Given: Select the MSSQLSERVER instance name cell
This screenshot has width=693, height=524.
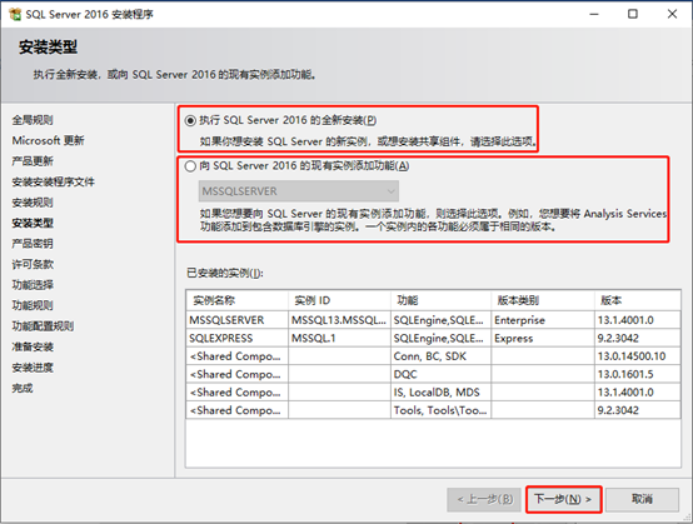Looking at the screenshot, I should tap(237, 320).
